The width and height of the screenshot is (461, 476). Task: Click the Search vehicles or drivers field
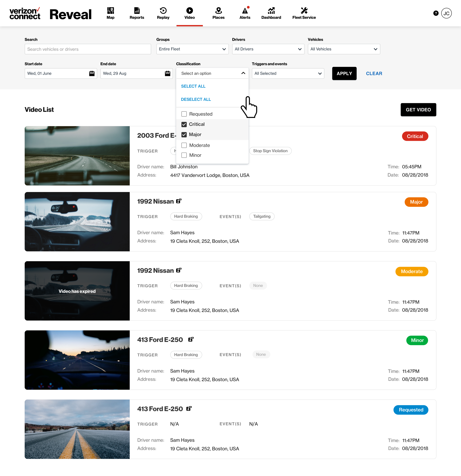88,49
